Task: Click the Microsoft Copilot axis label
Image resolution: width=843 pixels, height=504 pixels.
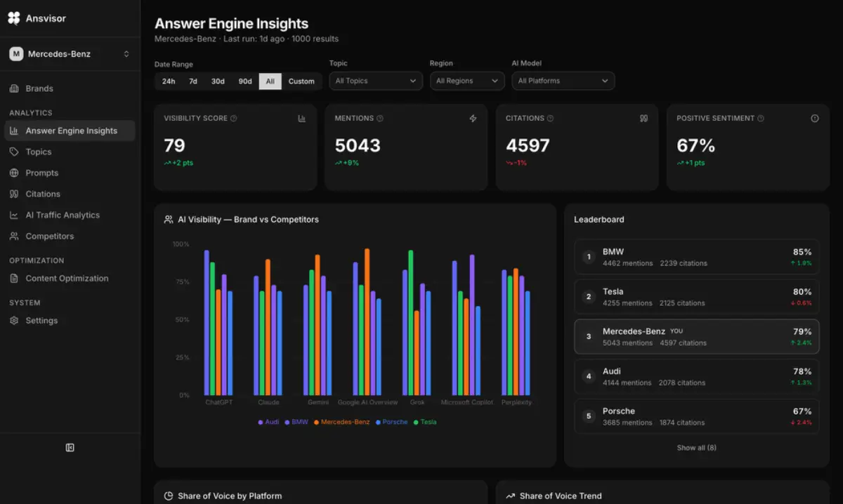Action: pos(467,402)
